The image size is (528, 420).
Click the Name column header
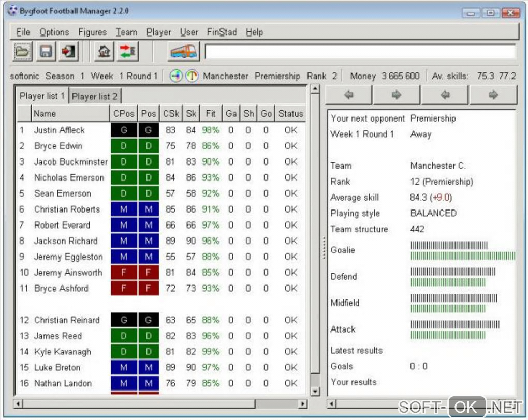pos(70,113)
